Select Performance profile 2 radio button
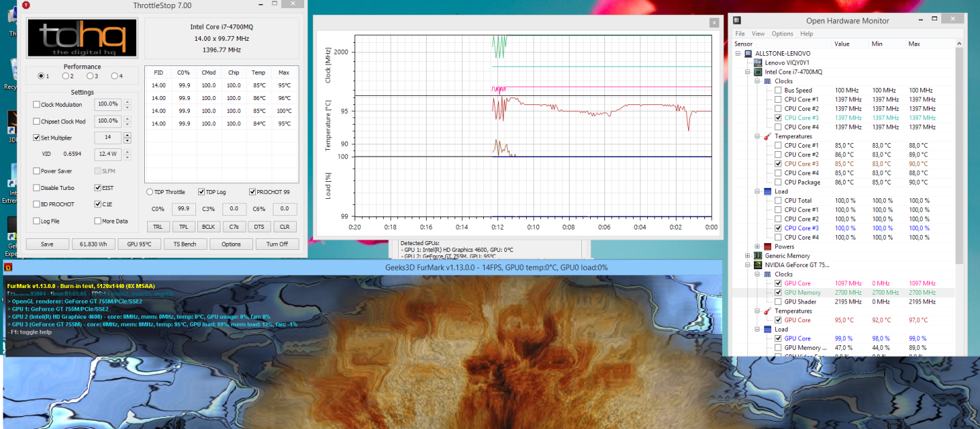 [x=65, y=76]
